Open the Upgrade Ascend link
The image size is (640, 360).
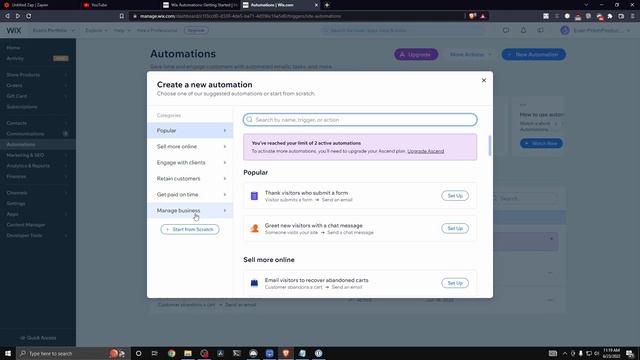tap(425, 151)
